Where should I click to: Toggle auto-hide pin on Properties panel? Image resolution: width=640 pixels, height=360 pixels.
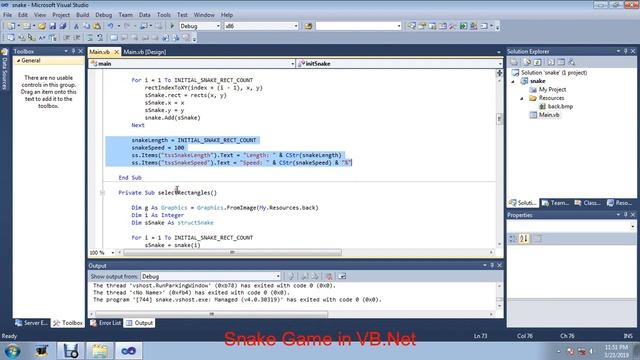[626, 215]
